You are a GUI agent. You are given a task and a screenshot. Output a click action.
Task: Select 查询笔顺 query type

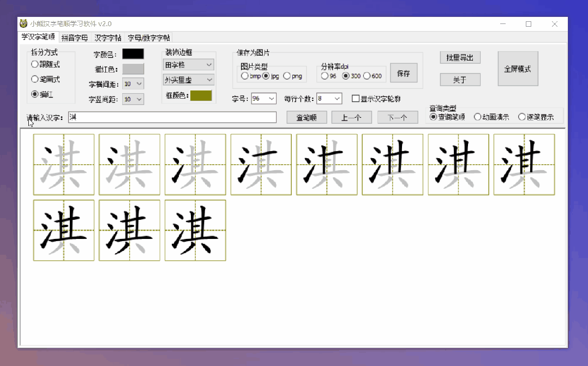coord(447,117)
